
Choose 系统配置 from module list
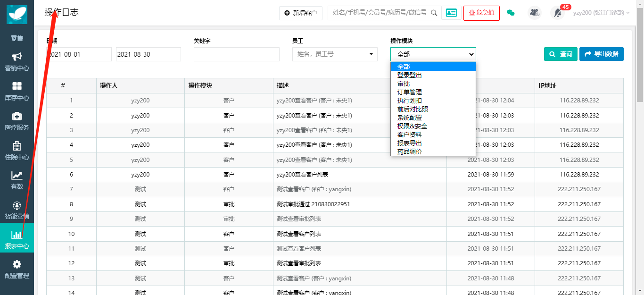(433, 118)
